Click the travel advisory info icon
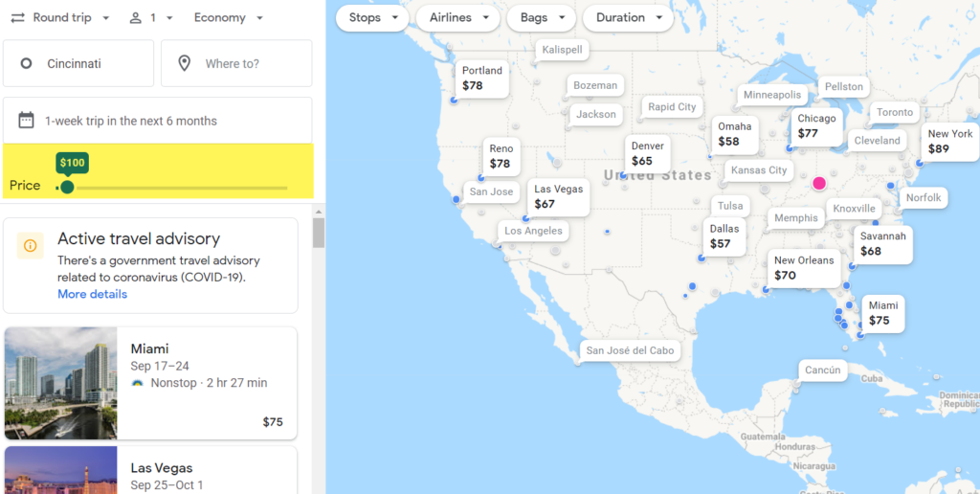Image resolution: width=980 pixels, height=494 pixels. [30, 246]
